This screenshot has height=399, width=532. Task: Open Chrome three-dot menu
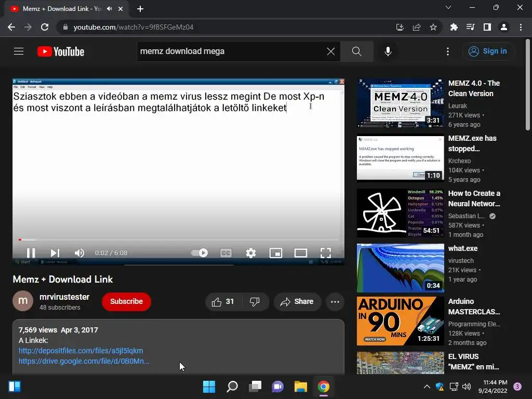[521, 27]
